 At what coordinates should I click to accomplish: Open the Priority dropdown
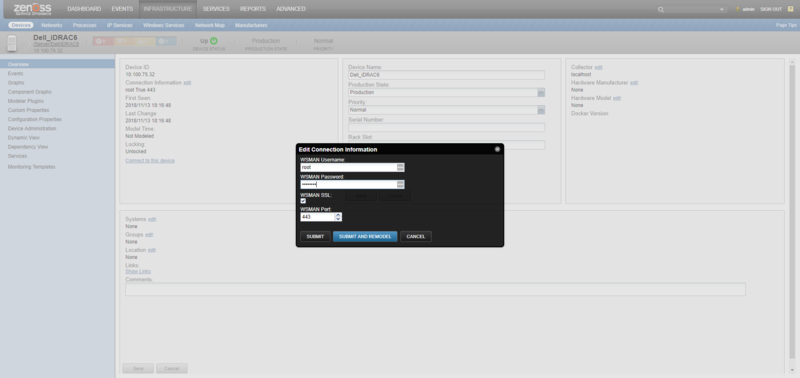(541, 110)
